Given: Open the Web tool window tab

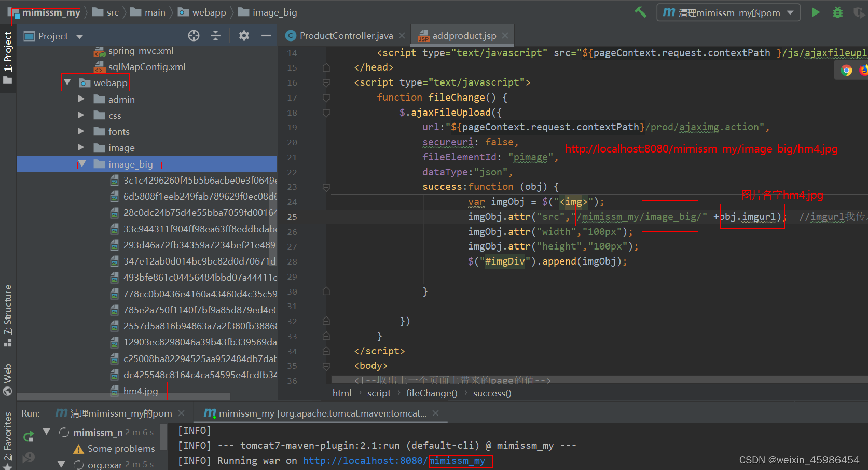Looking at the screenshot, I should click(x=8, y=379).
